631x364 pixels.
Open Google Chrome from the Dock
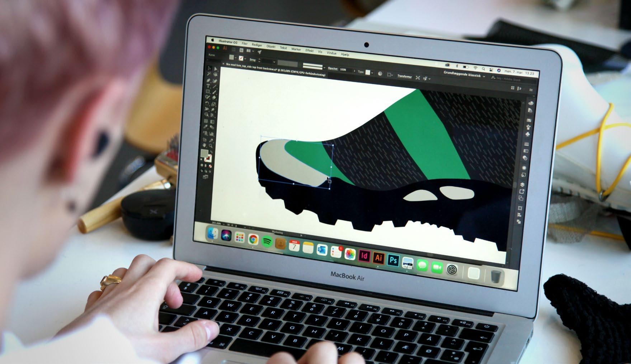point(253,240)
